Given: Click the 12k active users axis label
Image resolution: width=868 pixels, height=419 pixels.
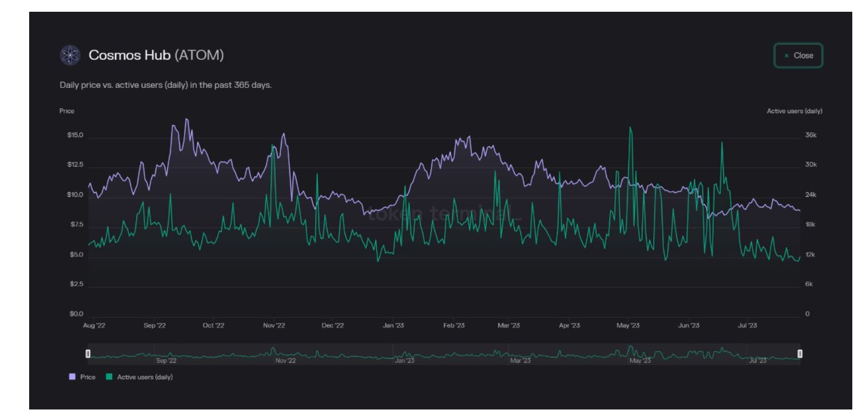Looking at the screenshot, I should point(810,255).
